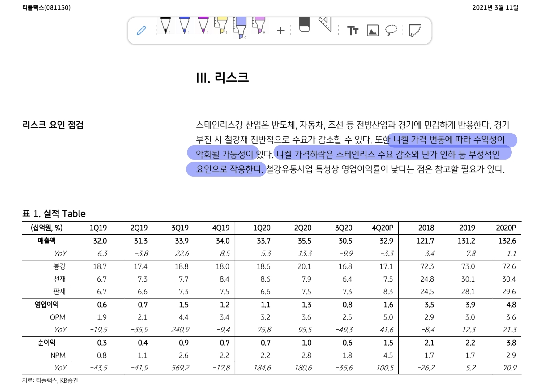The width and height of the screenshot is (535, 392).
Task: Click the 봉강 annual value '73.0'
Action: click(x=468, y=266)
